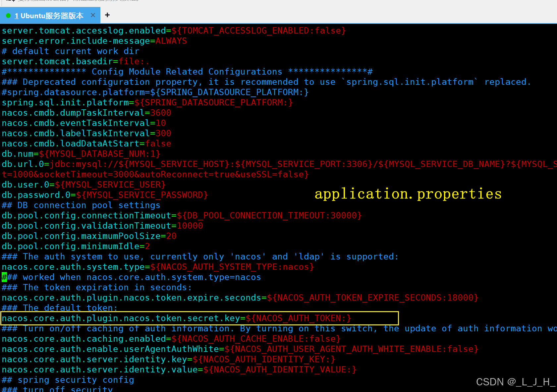This screenshot has width=557, height=392.
Task: Click line 'nacos.core.auth.server.identity.value'
Action: coord(179,369)
